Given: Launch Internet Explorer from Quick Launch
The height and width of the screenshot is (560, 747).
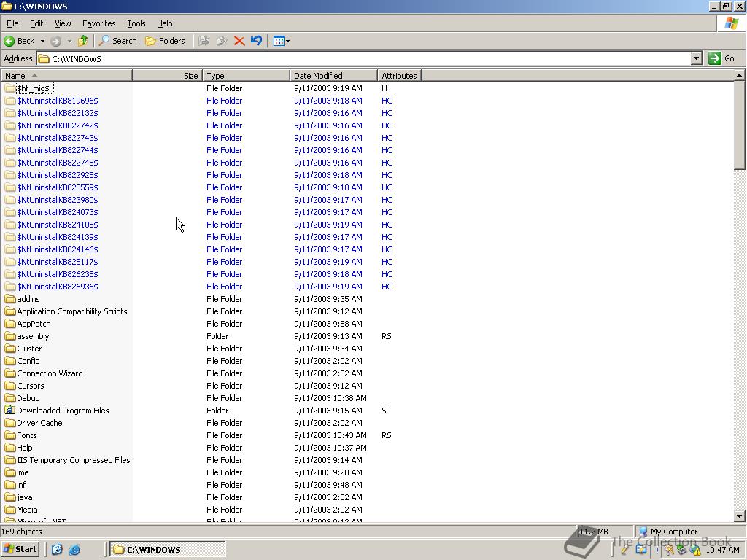Looking at the screenshot, I should (x=74, y=550).
